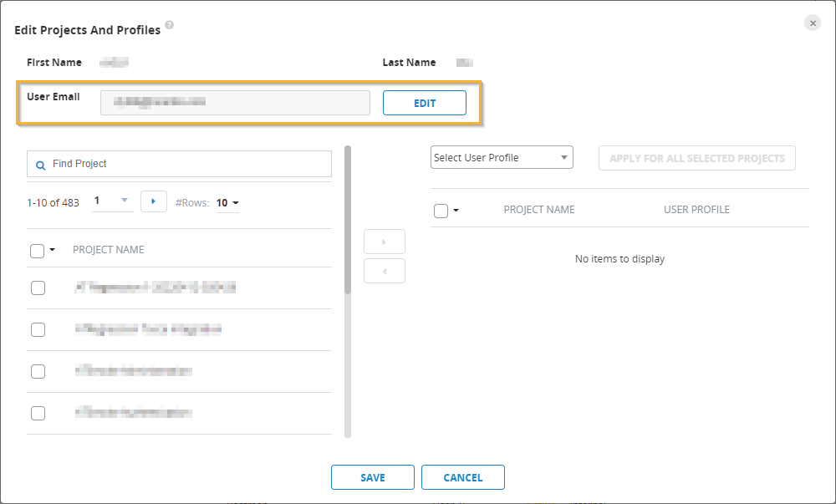Type in the Find Project box
Screen dimensions: 836x504
pos(188,164)
